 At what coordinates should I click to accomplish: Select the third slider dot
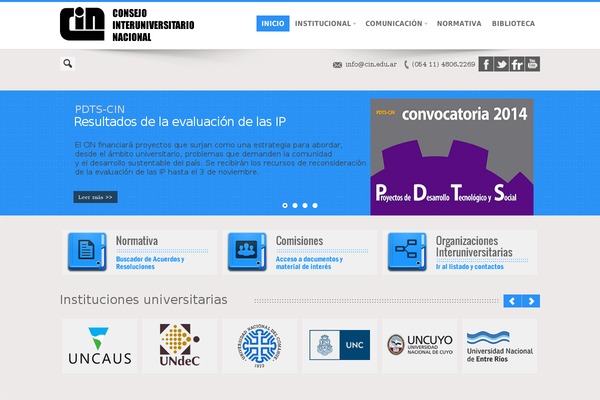click(x=305, y=206)
